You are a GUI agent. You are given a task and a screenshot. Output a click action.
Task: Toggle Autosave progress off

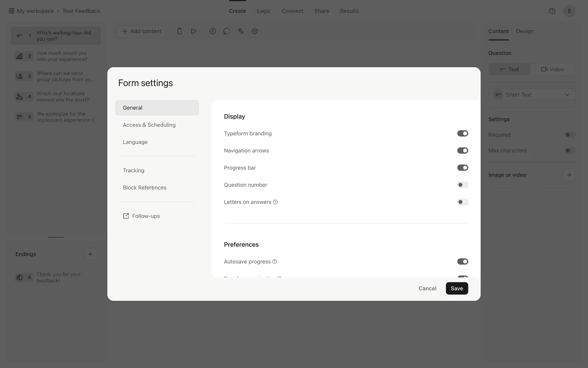(462, 262)
